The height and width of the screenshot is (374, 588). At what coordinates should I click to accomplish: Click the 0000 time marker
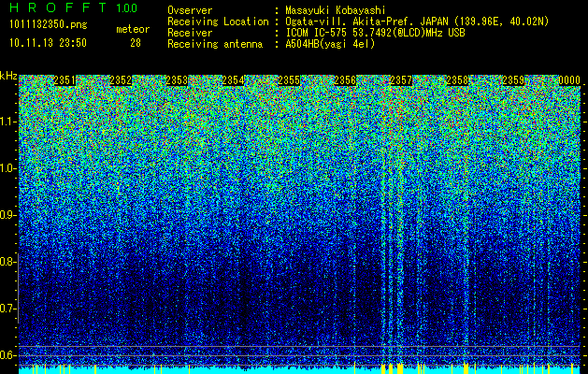click(x=569, y=80)
